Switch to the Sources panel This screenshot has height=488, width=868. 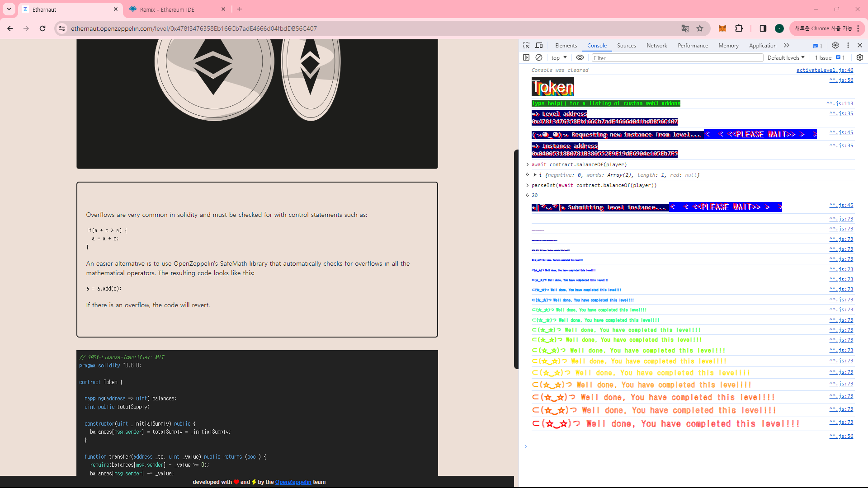coord(626,46)
